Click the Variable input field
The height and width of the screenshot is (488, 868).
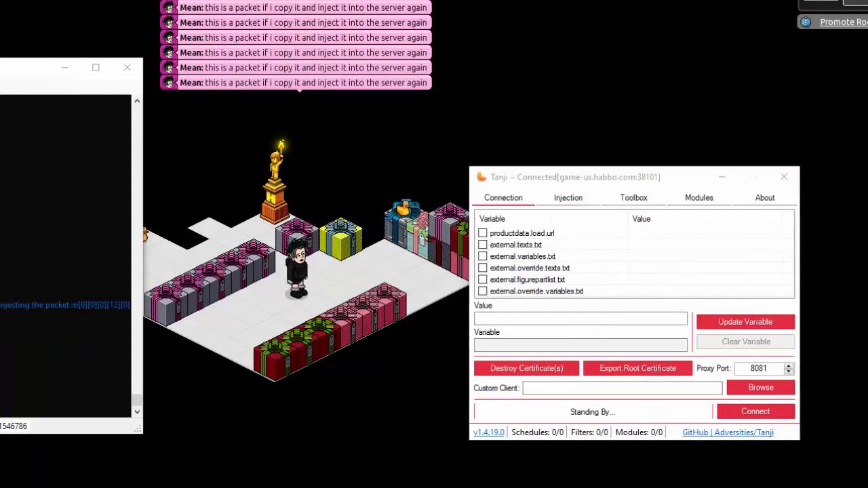tap(580, 346)
